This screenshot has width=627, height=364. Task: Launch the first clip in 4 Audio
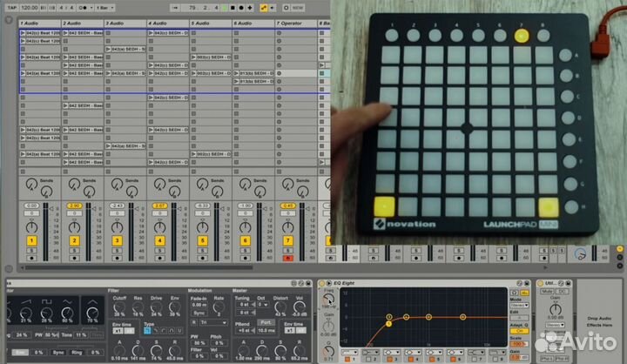(x=152, y=33)
